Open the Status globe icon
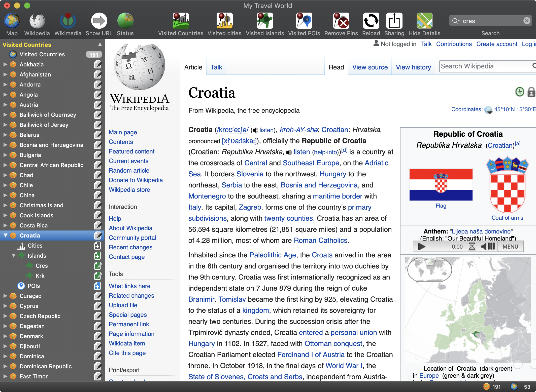Screen dimensions: 536x392 (125, 21)
